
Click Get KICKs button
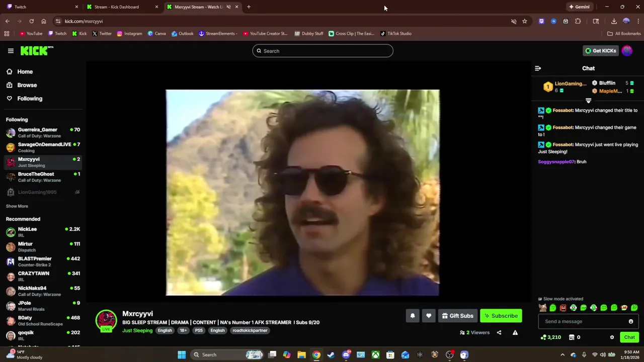600,51
